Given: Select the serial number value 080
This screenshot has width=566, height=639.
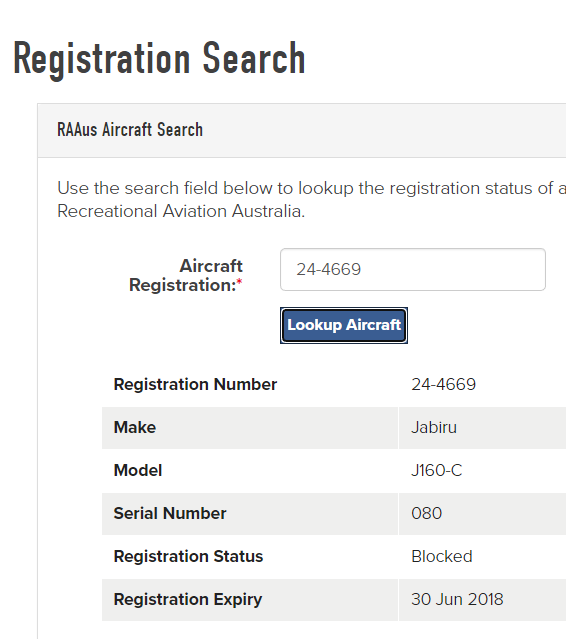Looking at the screenshot, I should [x=426, y=513].
